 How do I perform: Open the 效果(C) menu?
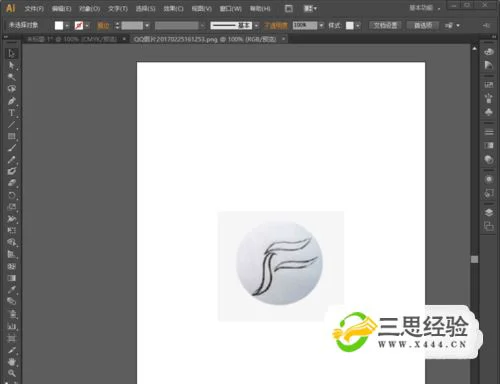173,8
